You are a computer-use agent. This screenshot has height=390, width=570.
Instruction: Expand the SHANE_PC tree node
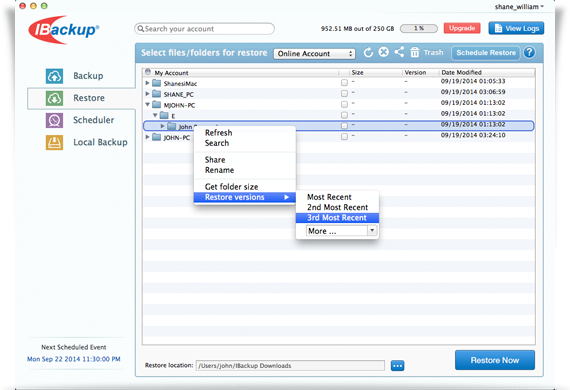[147, 94]
